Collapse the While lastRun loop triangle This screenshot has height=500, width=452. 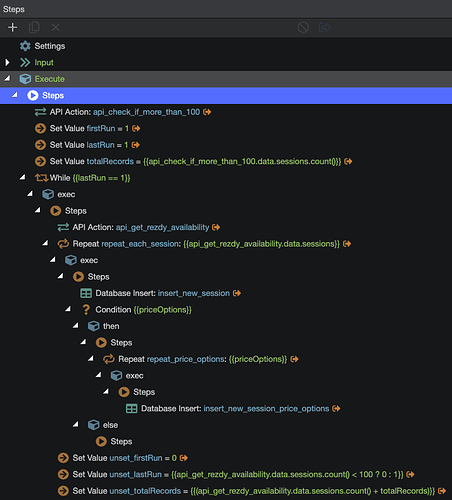22,177
